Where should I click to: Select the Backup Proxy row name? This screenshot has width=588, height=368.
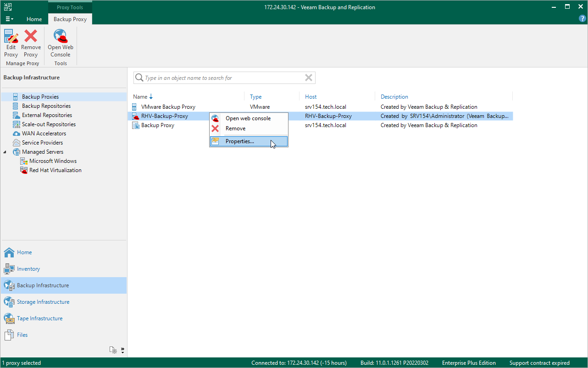tap(158, 125)
